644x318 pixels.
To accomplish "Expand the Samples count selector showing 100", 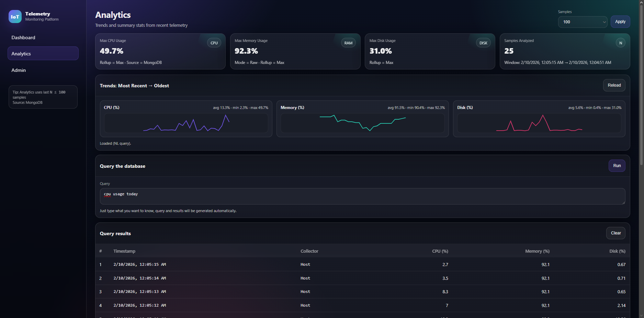I will [583, 22].
